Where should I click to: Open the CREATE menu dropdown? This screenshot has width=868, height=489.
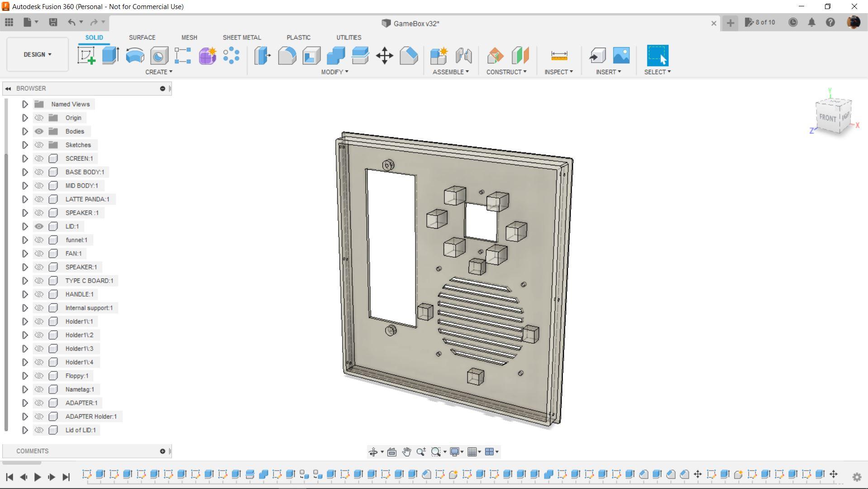(x=159, y=72)
